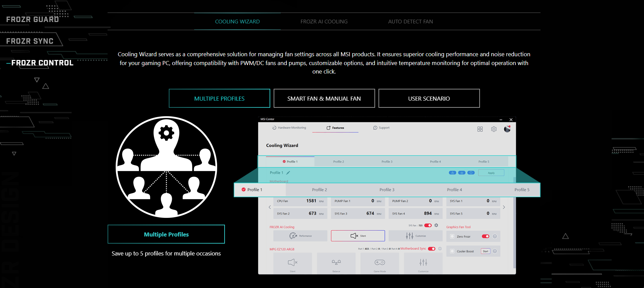Click the pencil icon to rename Profile 1

[x=288, y=173]
